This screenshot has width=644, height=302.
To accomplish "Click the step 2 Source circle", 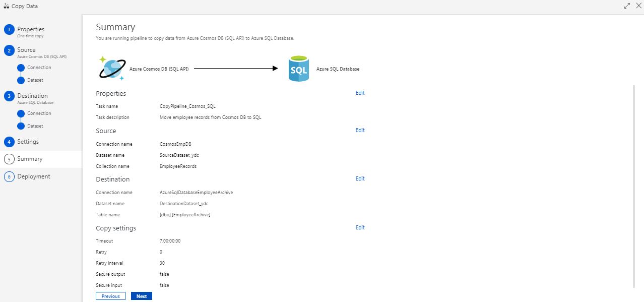I will click(9, 50).
